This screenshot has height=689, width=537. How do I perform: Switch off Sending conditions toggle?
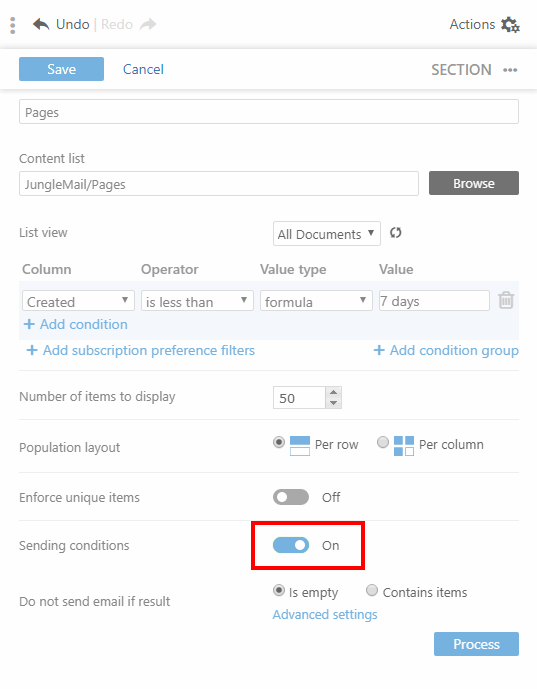[x=291, y=545]
